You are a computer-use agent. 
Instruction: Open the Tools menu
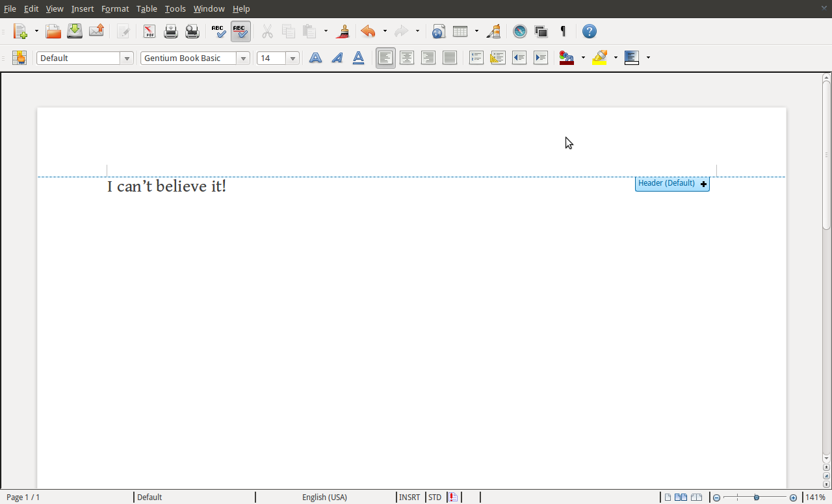pos(175,8)
